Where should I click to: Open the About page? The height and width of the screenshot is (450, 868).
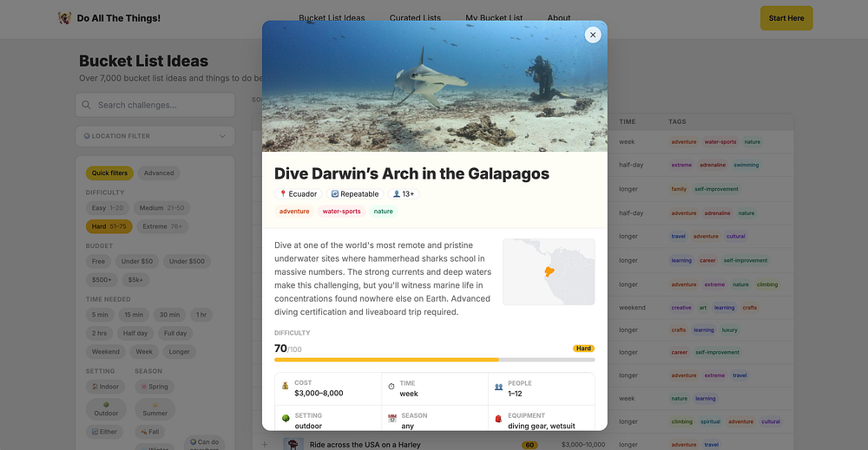558,17
